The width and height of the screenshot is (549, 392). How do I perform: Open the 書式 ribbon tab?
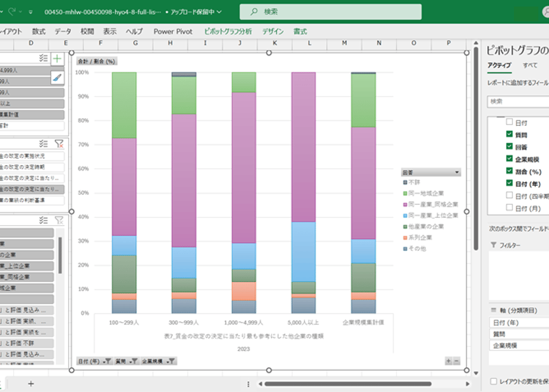click(x=300, y=31)
